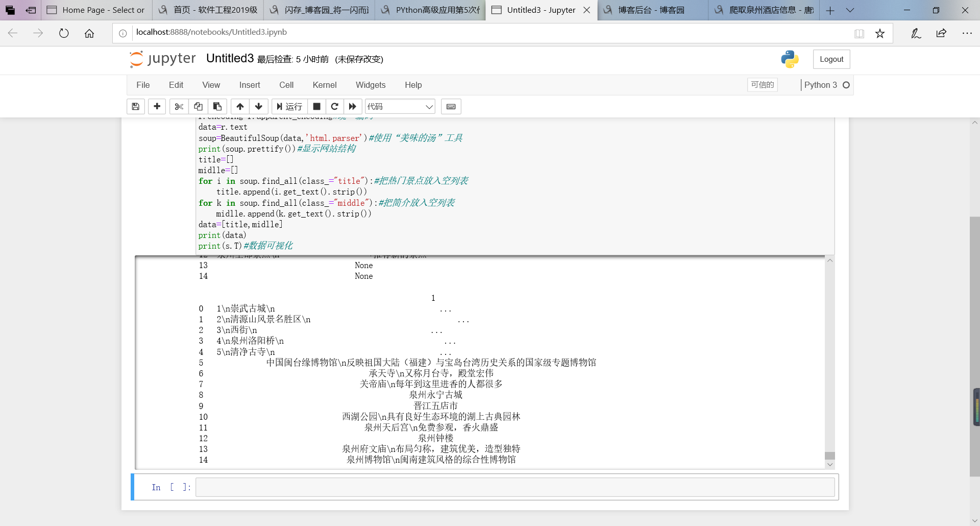Viewport: 980px width, 526px height.
Task: Move selected cell down arrow
Action: point(259,106)
